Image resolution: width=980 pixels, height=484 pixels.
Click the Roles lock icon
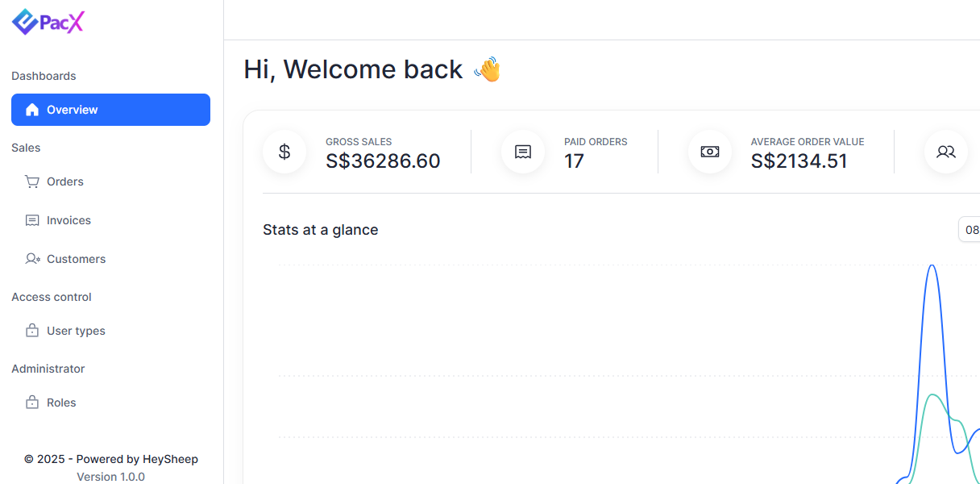32,403
